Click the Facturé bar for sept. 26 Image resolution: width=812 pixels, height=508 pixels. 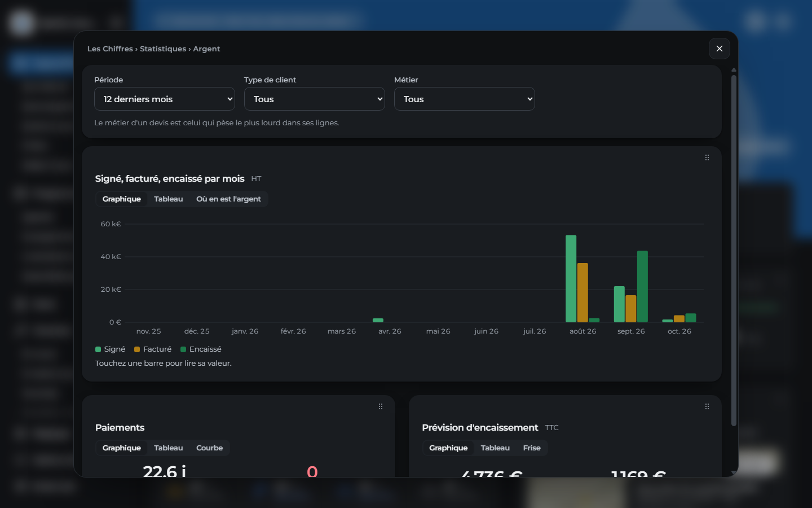[x=631, y=309]
